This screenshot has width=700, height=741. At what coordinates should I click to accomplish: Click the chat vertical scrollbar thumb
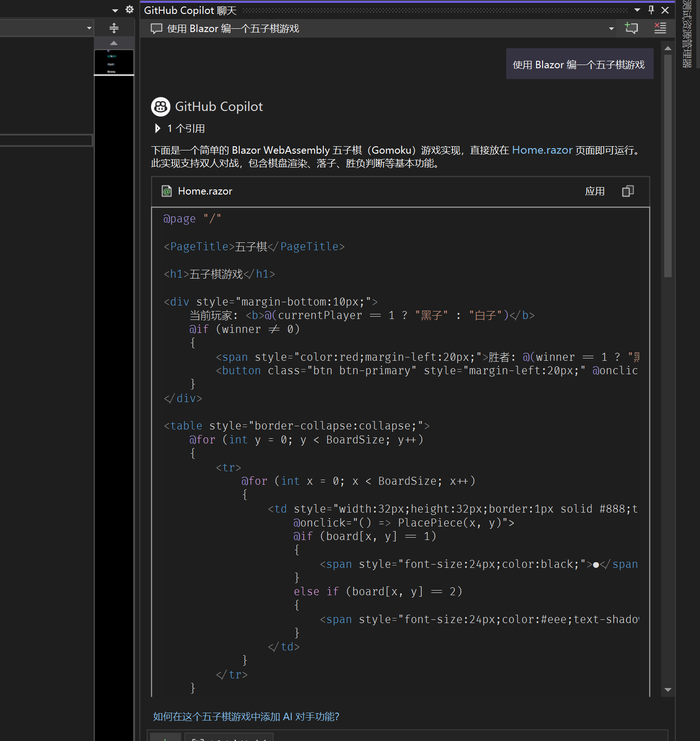(x=668, y=165)
